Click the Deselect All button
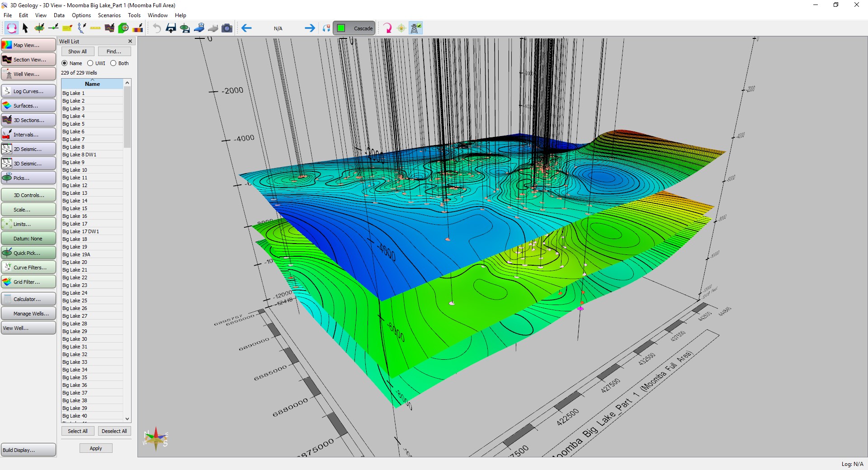Screen dimensions: 868x470 (114, 431)
